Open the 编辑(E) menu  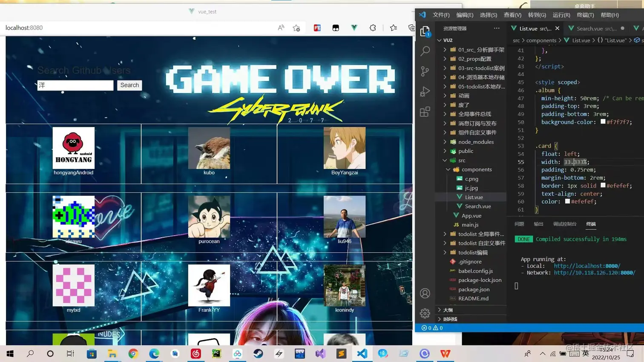click(x=465, y=15)
